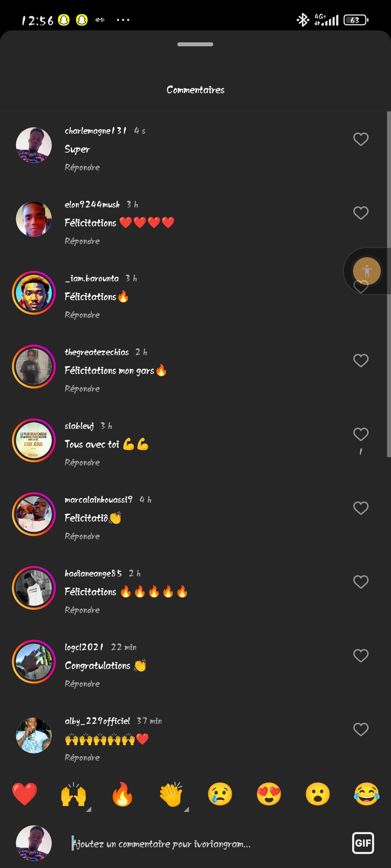Image resolution: width=391 pixels, height=868 pixels.
Task: Open the username alby_229officiel
Action: tap(97, 721)
